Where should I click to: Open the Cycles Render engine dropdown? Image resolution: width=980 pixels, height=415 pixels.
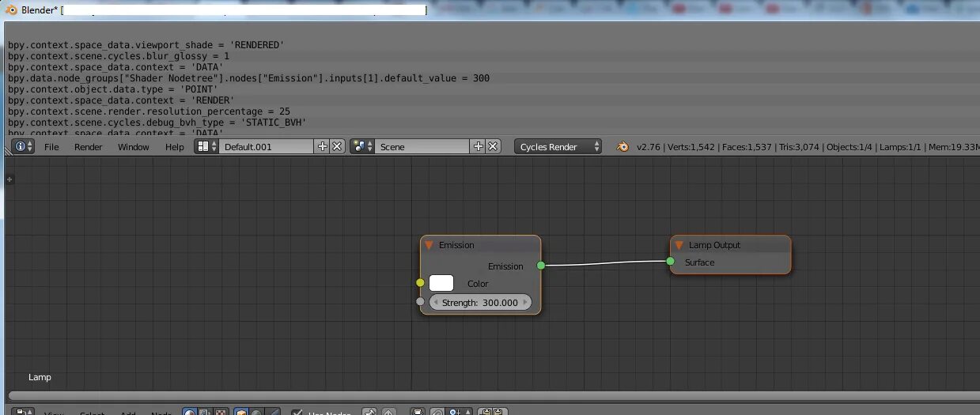tap(558, 146)
